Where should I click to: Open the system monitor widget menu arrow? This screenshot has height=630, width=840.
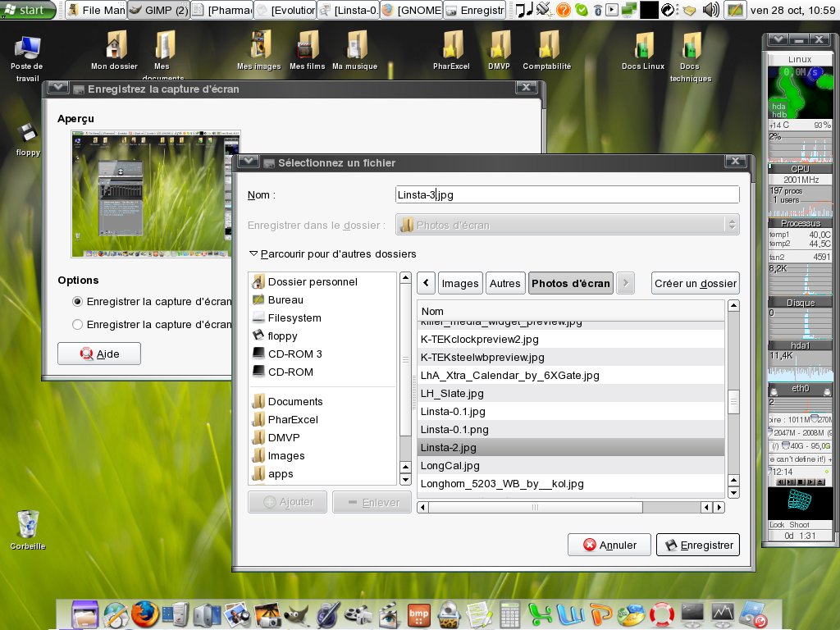tap(778, 39)
